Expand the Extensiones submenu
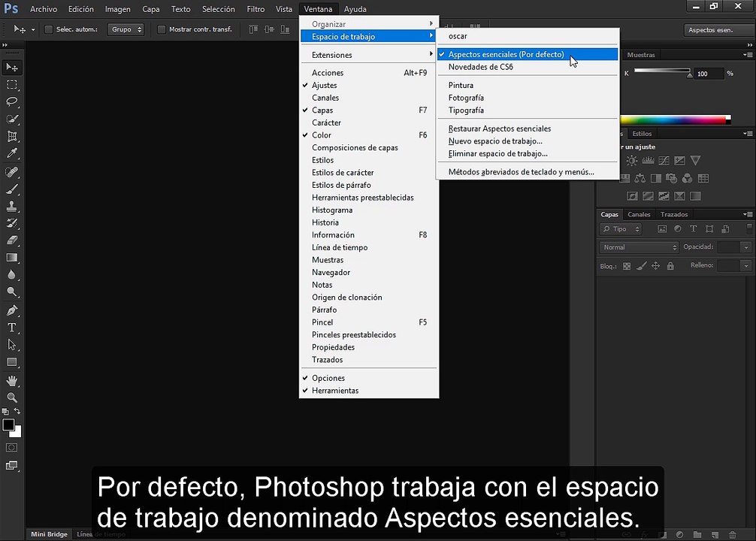 [369, 55]
